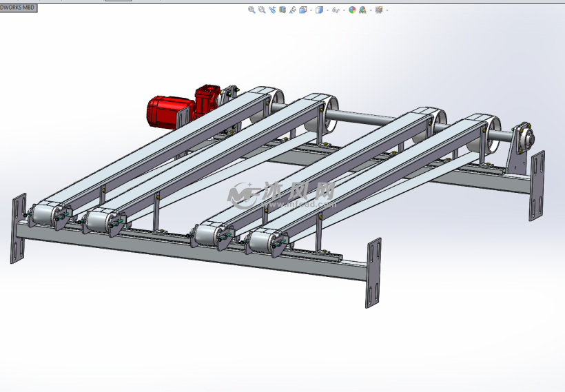Toggle Hide/Show Items glasses icon
Image resolution: width=565 pixels, height=392 pixels.
pos(336,10)
